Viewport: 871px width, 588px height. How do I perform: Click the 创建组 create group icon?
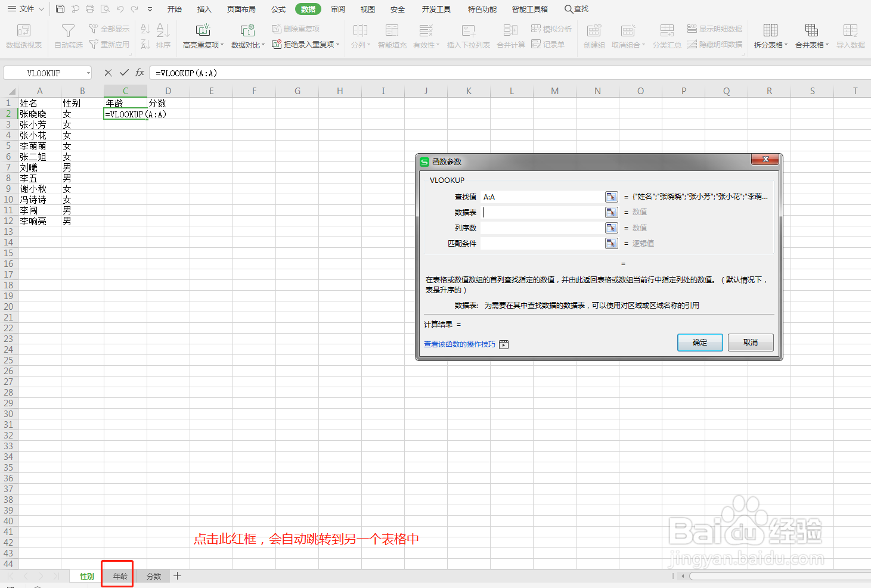(594, 30)
